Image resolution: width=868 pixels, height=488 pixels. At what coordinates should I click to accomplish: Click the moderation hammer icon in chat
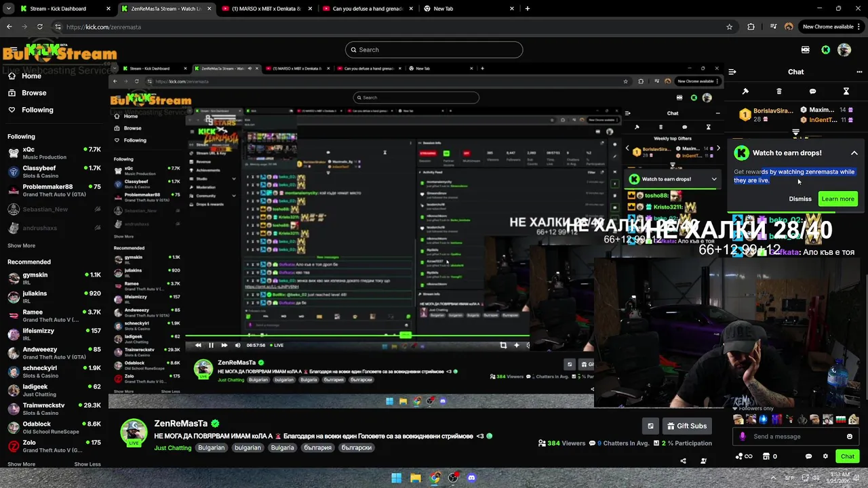pyautogui.click(x=745, y=91)
